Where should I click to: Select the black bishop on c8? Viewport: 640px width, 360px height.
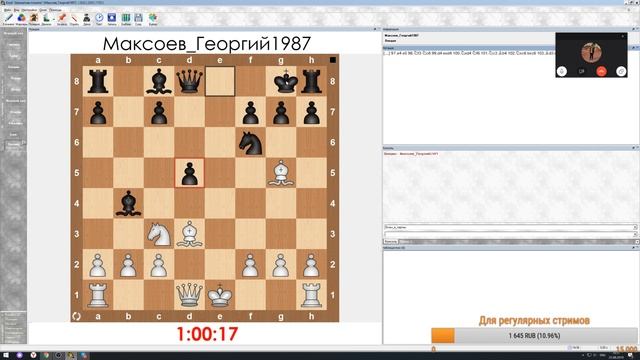159,81
